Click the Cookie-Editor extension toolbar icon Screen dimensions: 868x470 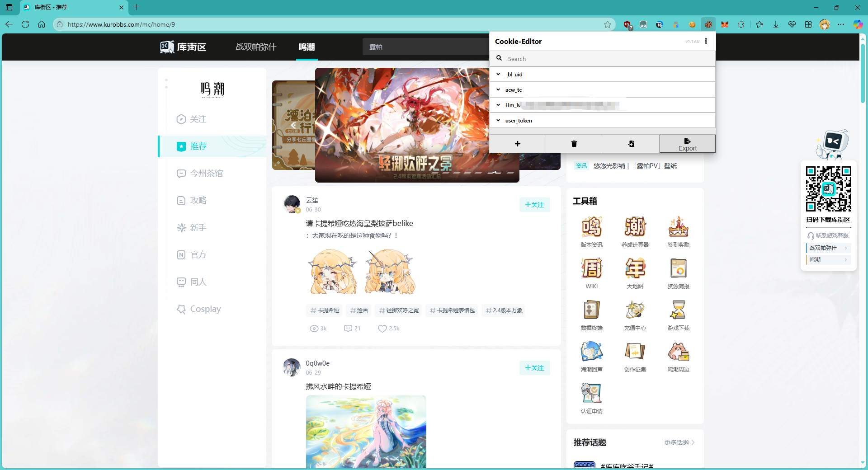708,24
